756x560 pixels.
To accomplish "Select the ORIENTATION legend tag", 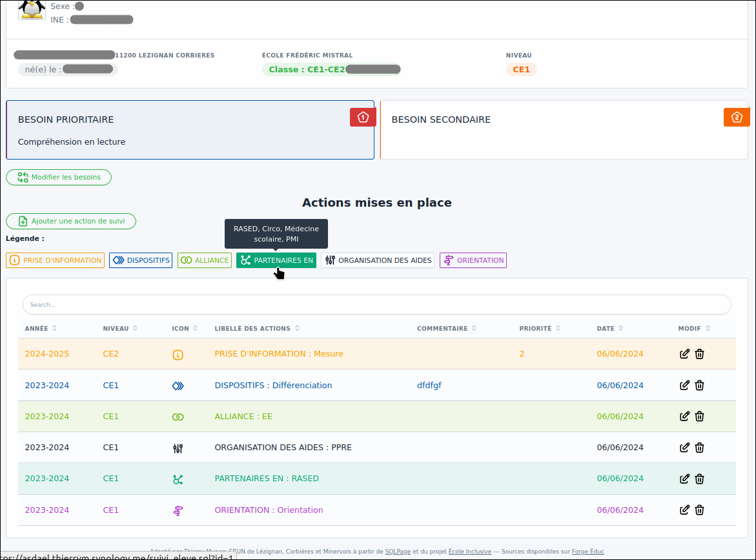I will tap(473, 260).
